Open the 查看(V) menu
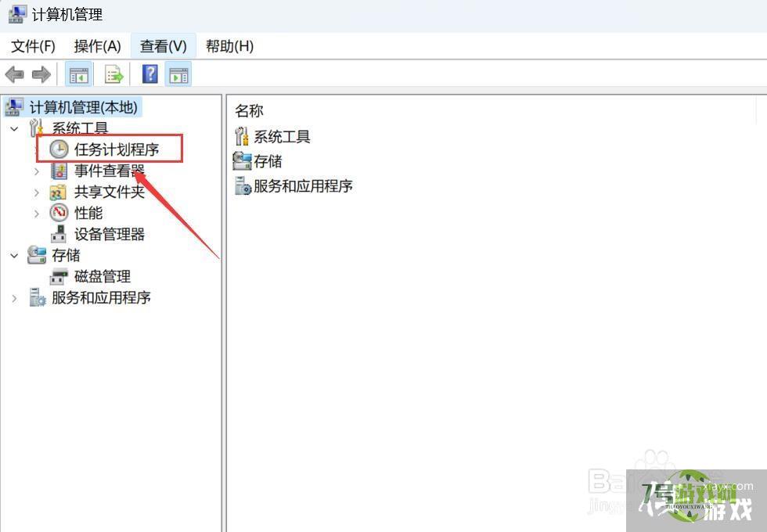767x532 pixels. pyautogui.click(x=164, y=46)
